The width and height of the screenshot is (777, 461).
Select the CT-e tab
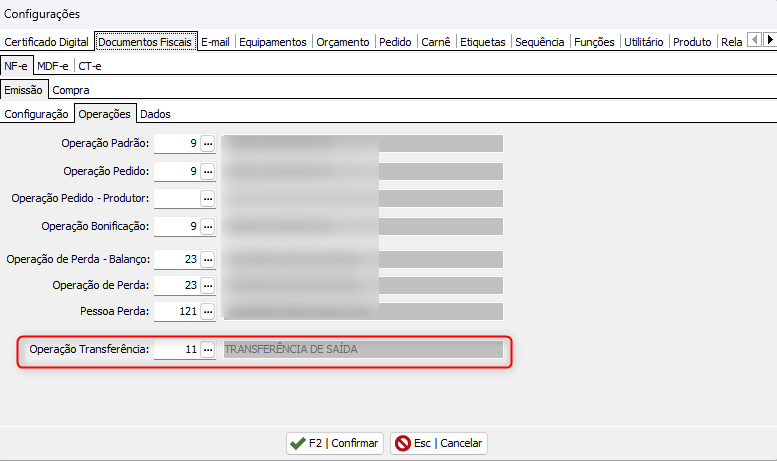(90, 66)
